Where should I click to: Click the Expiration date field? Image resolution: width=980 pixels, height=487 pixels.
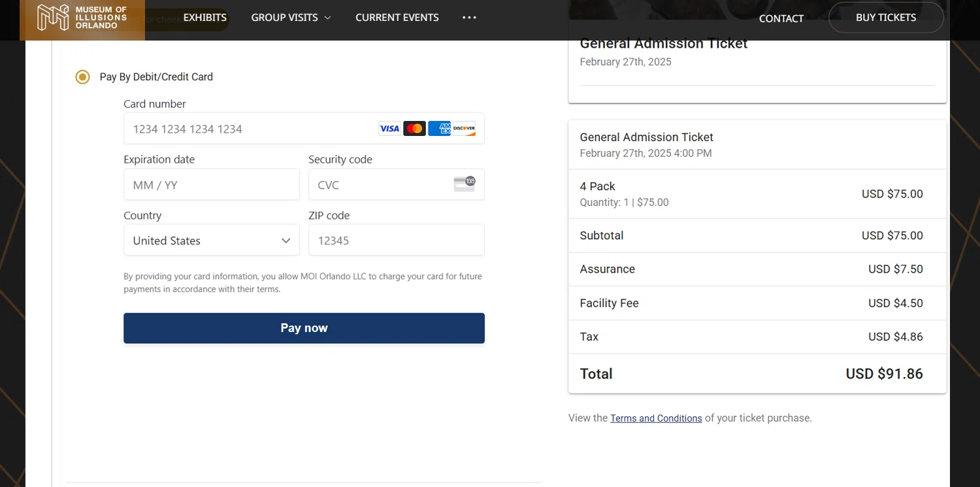coord(212,185)
